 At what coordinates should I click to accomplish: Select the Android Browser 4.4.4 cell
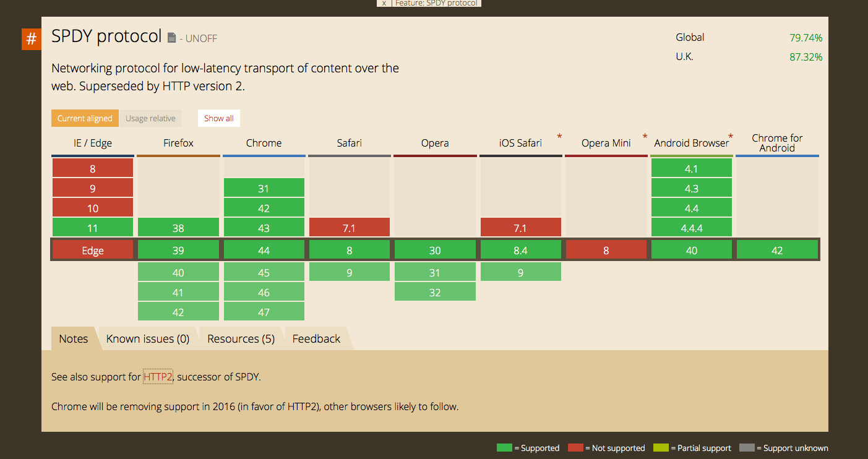(692, 228)
